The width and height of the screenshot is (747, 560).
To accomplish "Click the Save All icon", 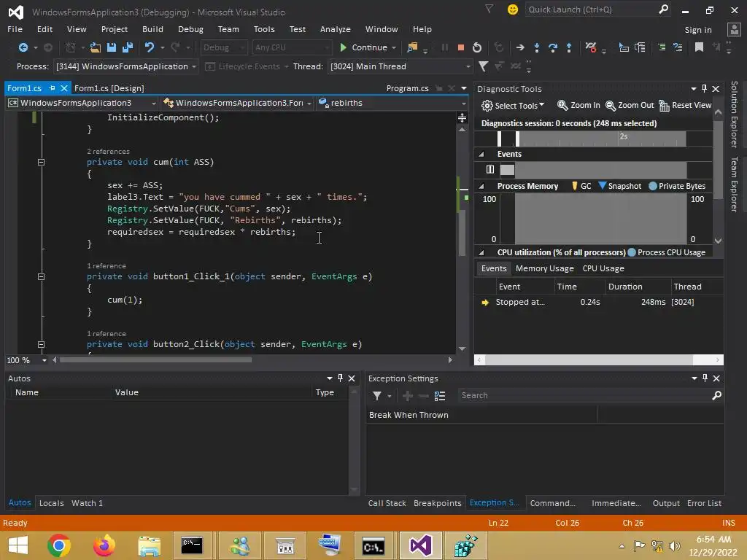I will pos(127,47).
